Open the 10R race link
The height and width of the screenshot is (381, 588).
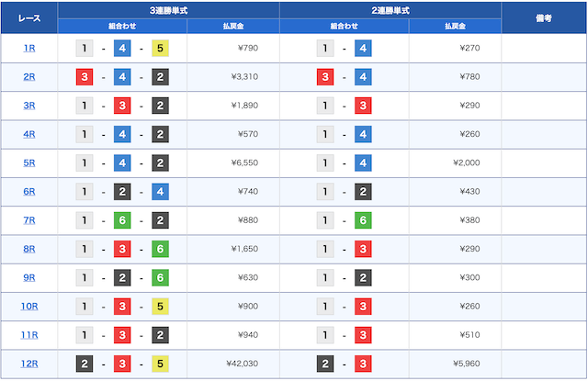29,306
